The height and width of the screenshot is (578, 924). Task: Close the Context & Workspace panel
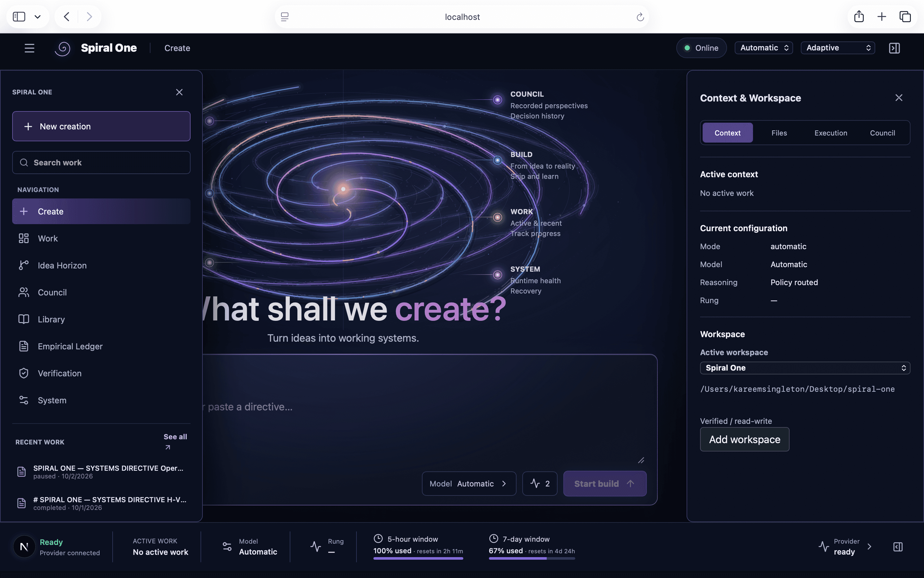pyautogui.click(x=899, y=98)
